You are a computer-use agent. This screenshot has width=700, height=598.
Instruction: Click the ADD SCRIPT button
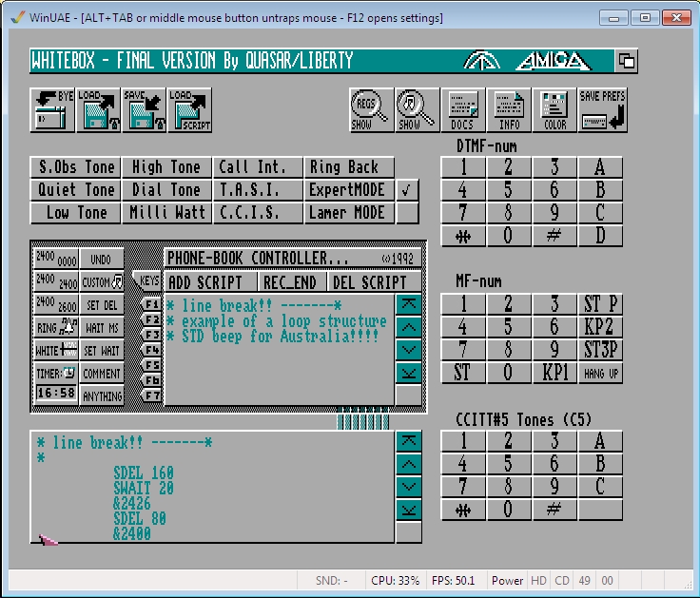(211, 282)
